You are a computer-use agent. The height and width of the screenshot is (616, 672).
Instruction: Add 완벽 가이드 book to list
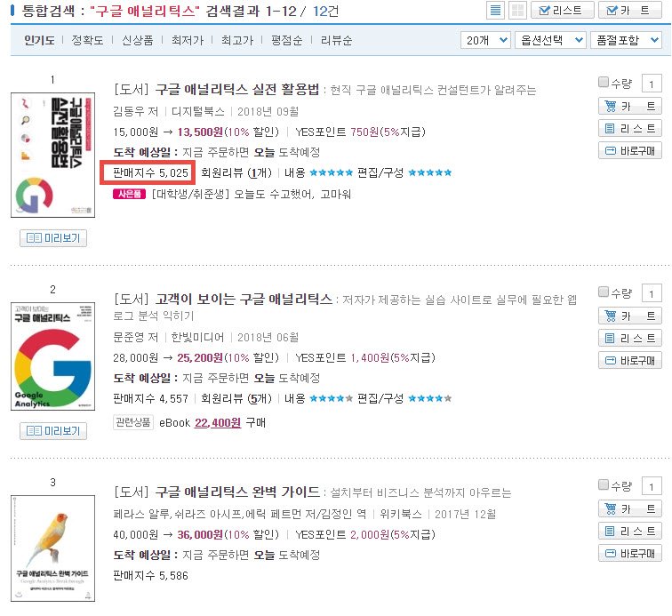(630, 532)
